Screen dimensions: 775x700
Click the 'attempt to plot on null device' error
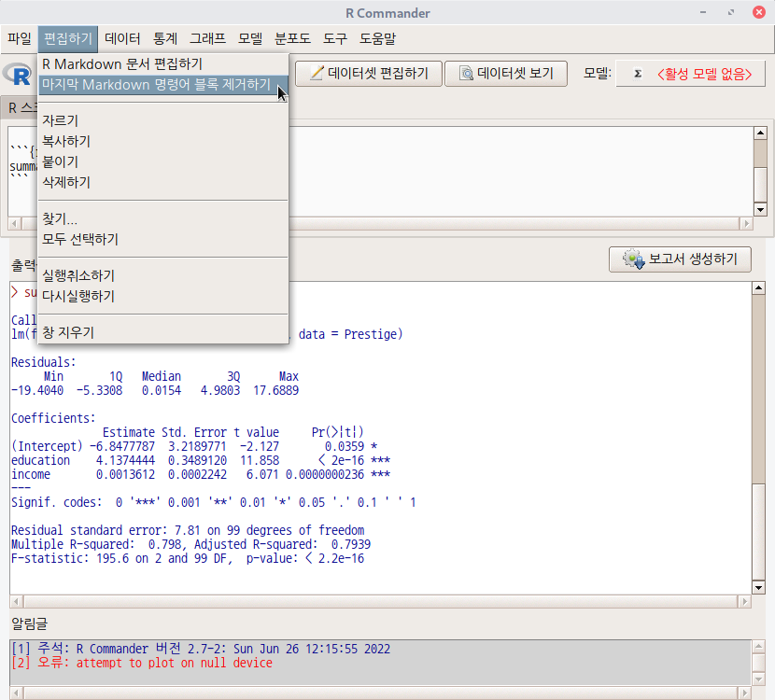pyautogui.click(x=174, y=663)
